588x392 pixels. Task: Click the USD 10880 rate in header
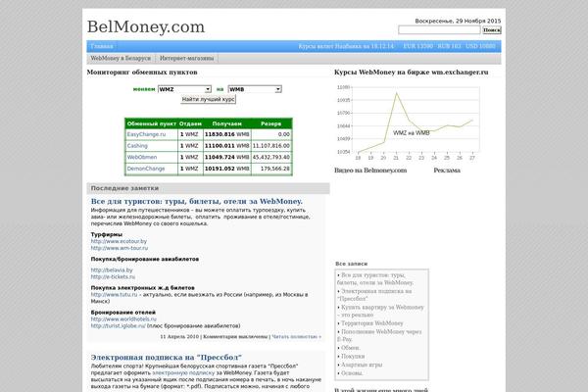(480, 46)
